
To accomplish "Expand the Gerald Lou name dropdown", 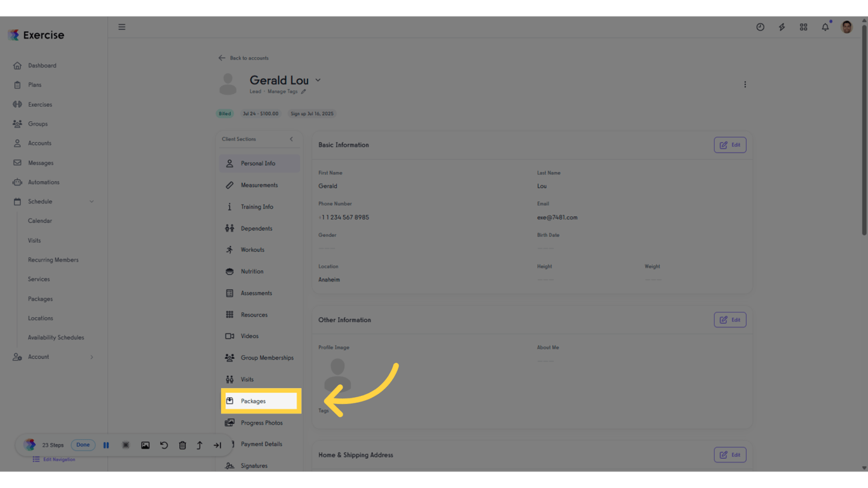I will point(318,81).
